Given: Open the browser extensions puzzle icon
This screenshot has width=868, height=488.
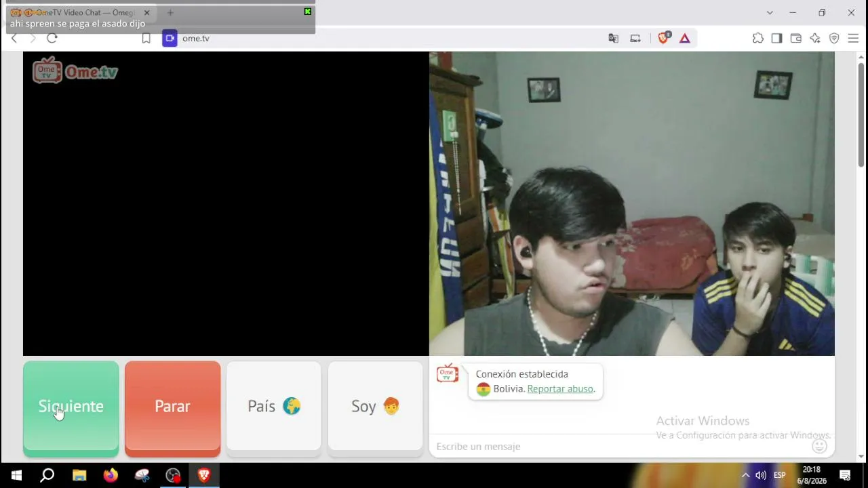Looking at the screenshot, I should point(758,39).
